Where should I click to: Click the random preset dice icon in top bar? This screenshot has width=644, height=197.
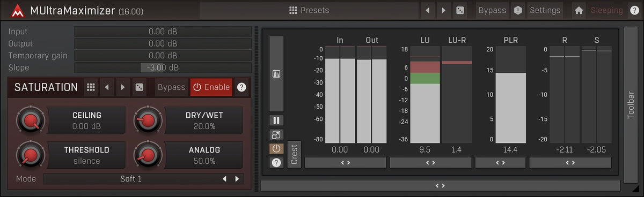coord(460,10)
